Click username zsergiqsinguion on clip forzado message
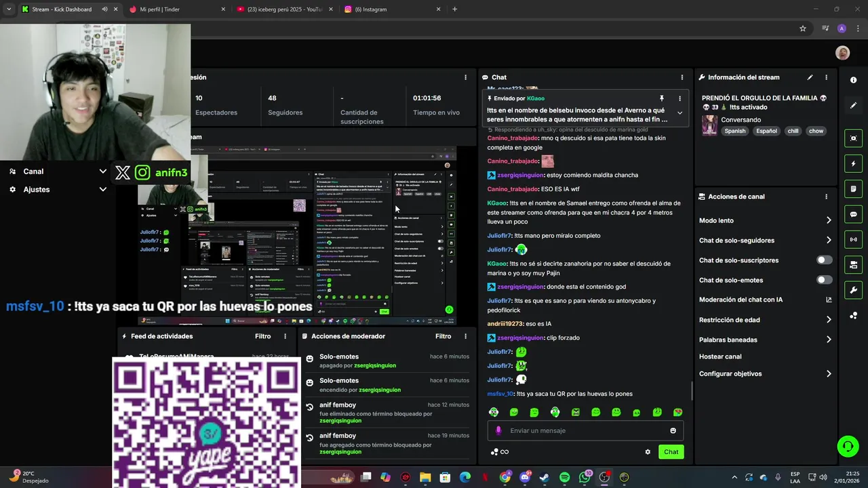 [521, 338]
